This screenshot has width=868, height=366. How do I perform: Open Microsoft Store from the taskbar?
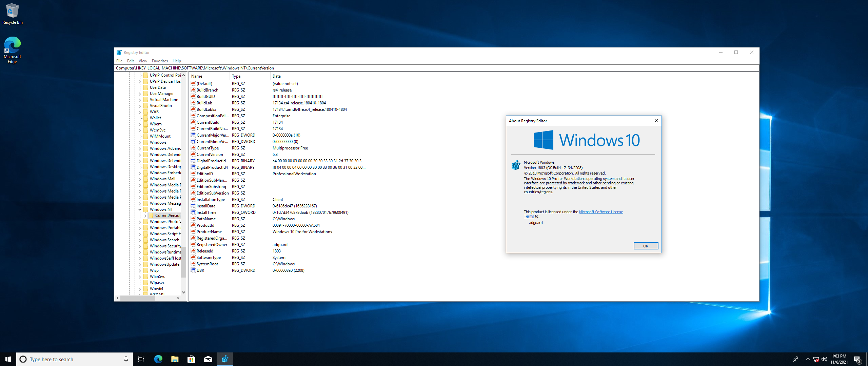pyautogui.click(x=191, y=359)
